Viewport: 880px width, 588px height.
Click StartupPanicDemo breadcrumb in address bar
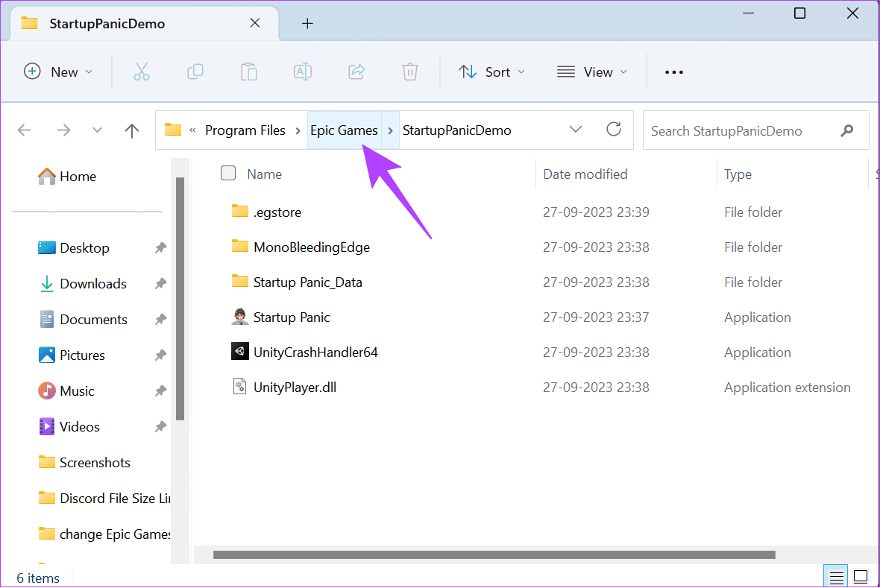457,130
